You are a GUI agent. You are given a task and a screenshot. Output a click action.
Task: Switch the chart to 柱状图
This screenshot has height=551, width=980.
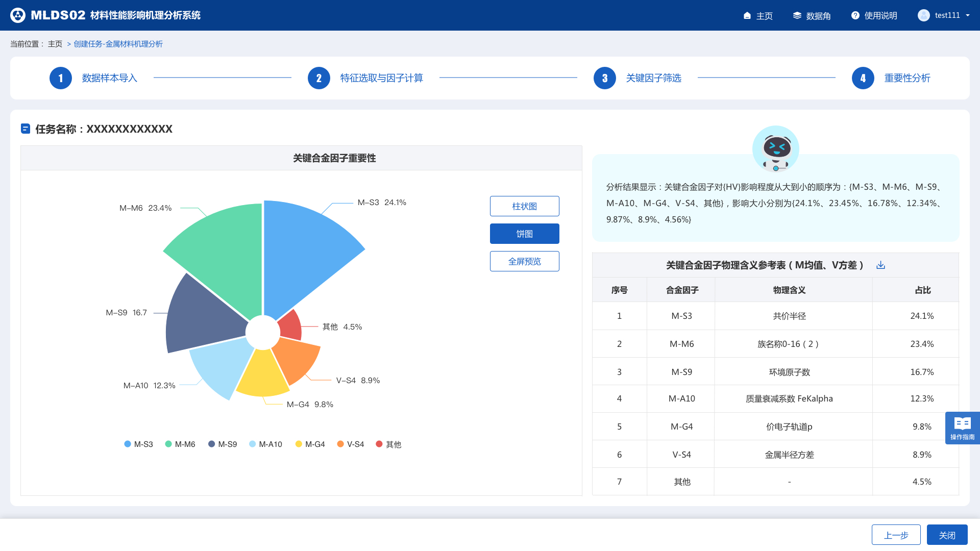524,206
